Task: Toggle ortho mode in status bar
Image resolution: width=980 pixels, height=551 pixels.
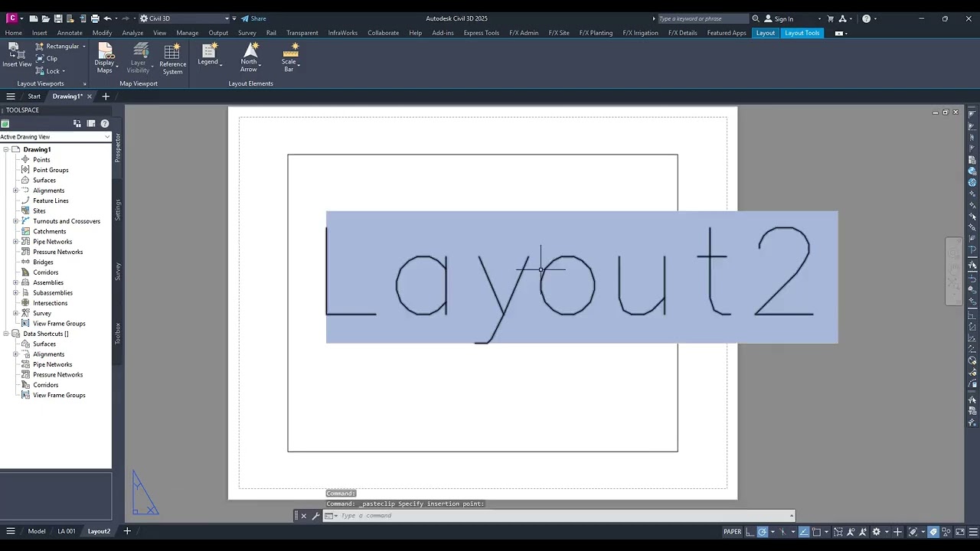Action: point(750,532)
